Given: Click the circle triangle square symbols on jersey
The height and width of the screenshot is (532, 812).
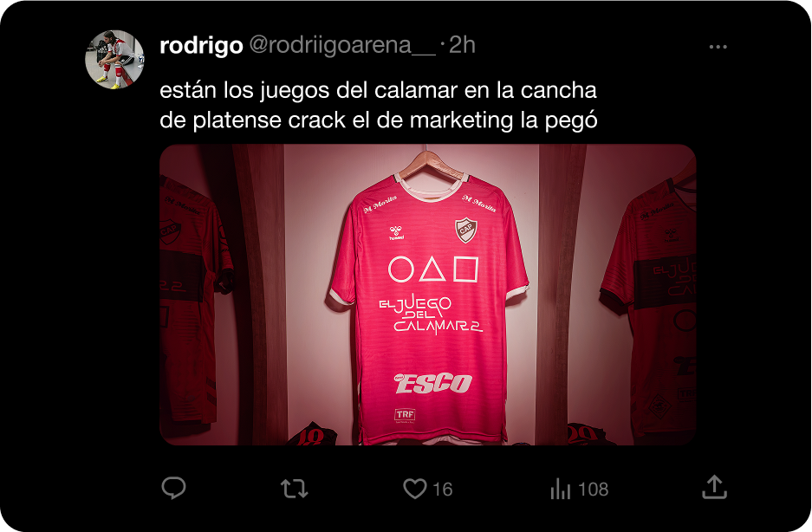Looking at the screenshot, I should coord(433,269).
